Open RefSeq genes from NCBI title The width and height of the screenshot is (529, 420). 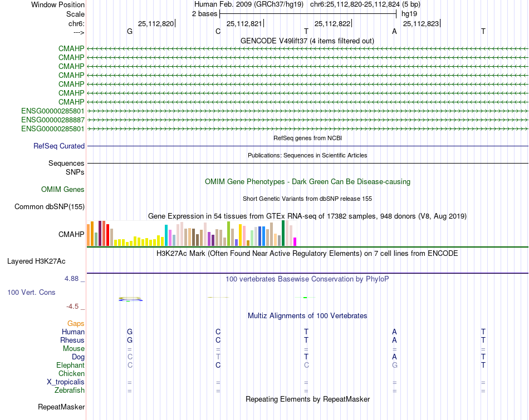pos(307,138)
